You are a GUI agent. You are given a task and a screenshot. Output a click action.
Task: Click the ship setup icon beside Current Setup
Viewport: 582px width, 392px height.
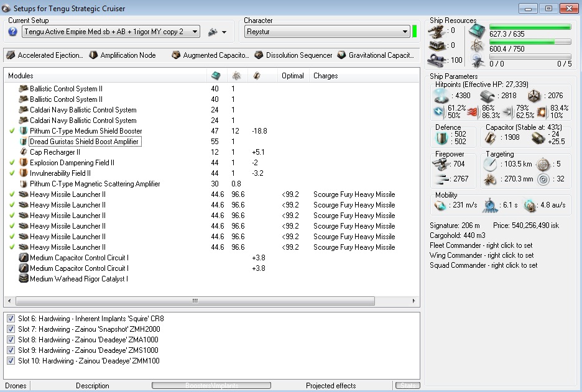[213, 32]
